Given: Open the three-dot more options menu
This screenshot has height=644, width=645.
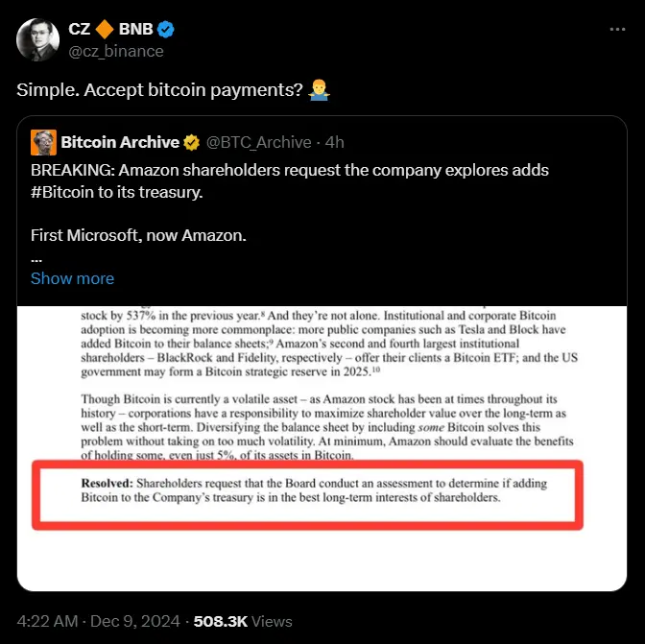Looking at the screenshot, I should (x=618, y=30).
